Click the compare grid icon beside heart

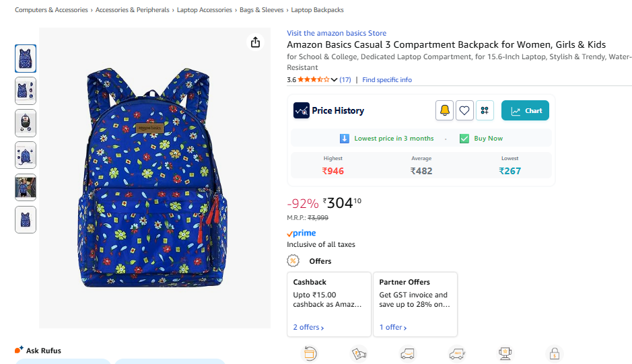pyautogui.click(x=485, y=110)
